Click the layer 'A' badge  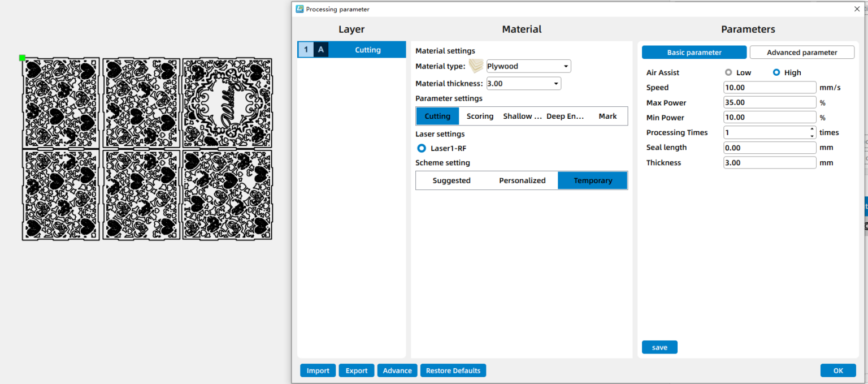pyautogui.click(x=321, y=50)
